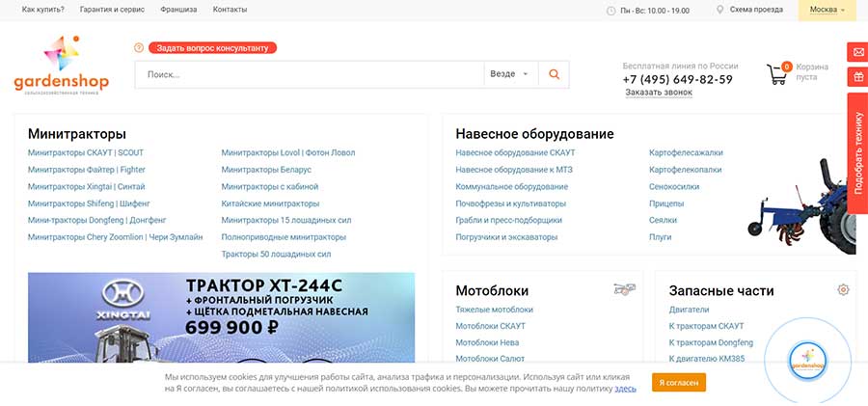The height and width of the screenshot is (406, 868).
Task: Click the clock icon by working hours
Action: point(611,11)
